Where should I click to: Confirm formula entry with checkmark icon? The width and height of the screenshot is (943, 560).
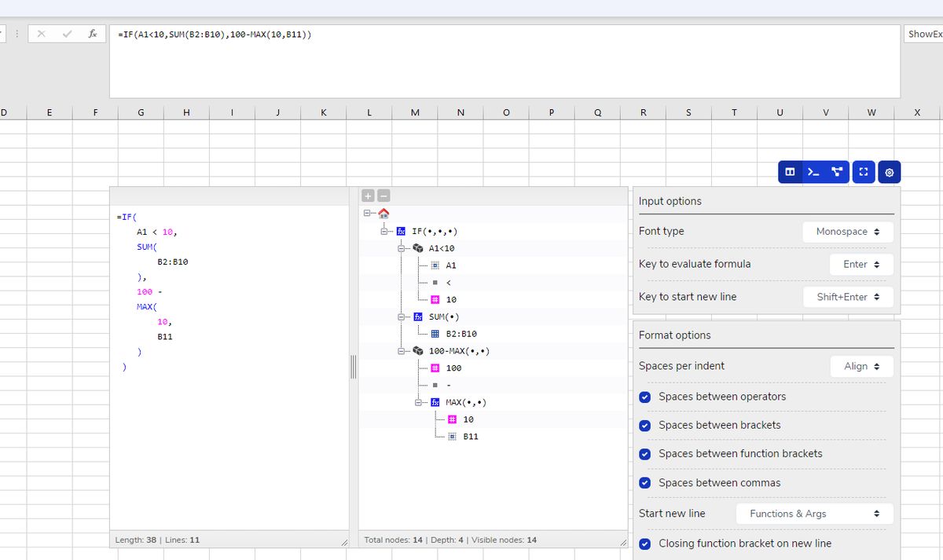(x=68, y=34)
